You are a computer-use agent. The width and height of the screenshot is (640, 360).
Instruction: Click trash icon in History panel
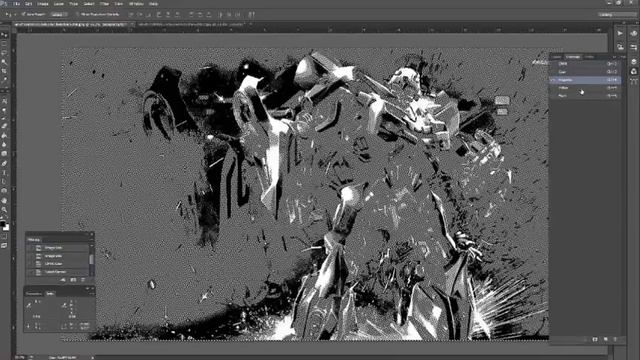[x=83, y=280]
